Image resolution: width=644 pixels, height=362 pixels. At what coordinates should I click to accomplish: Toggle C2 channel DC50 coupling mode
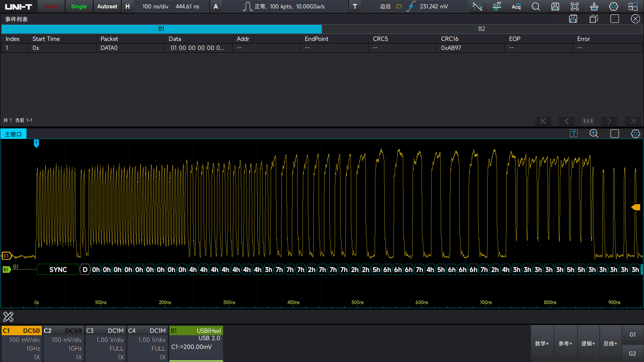click(x=72, y=330)
